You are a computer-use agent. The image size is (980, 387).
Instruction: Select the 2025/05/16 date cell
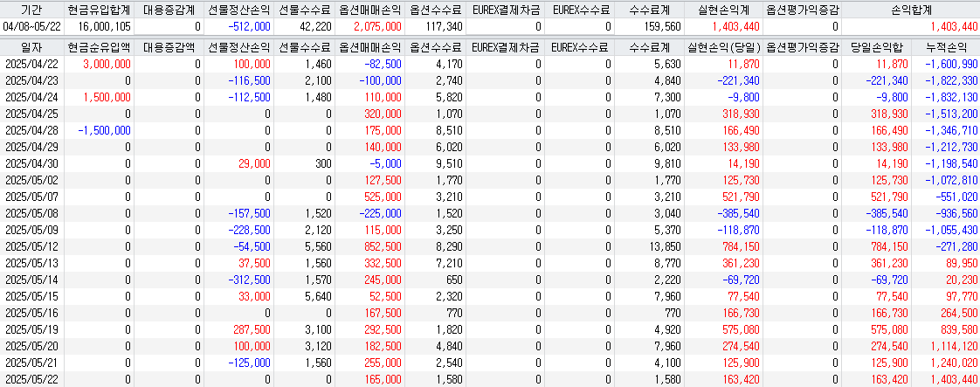(31, 313)
